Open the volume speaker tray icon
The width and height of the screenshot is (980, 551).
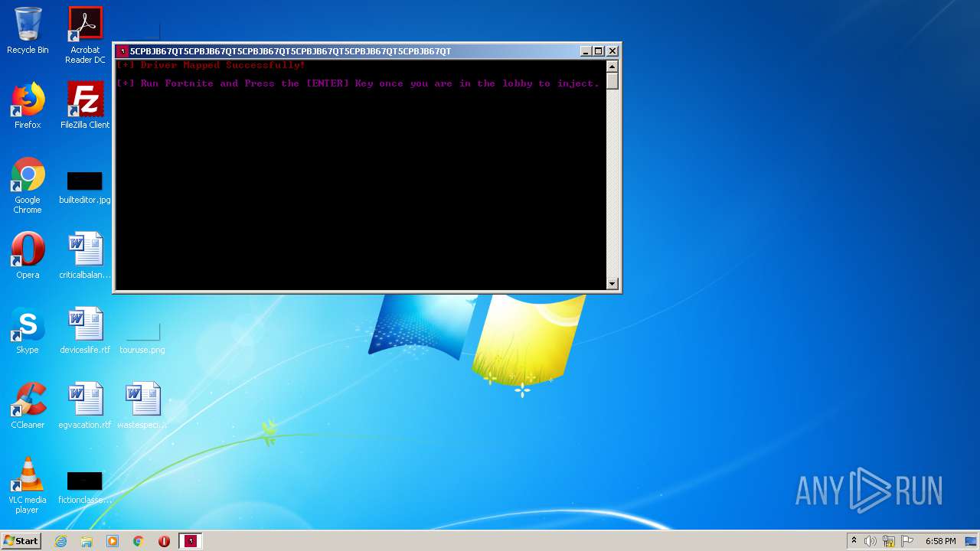pos(871,541)
